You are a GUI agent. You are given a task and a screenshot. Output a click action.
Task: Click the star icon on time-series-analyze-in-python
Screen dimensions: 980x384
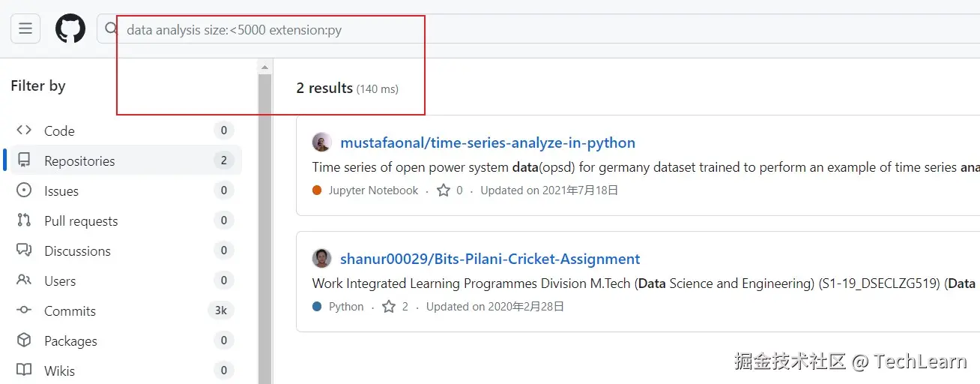tap(444, 190)
